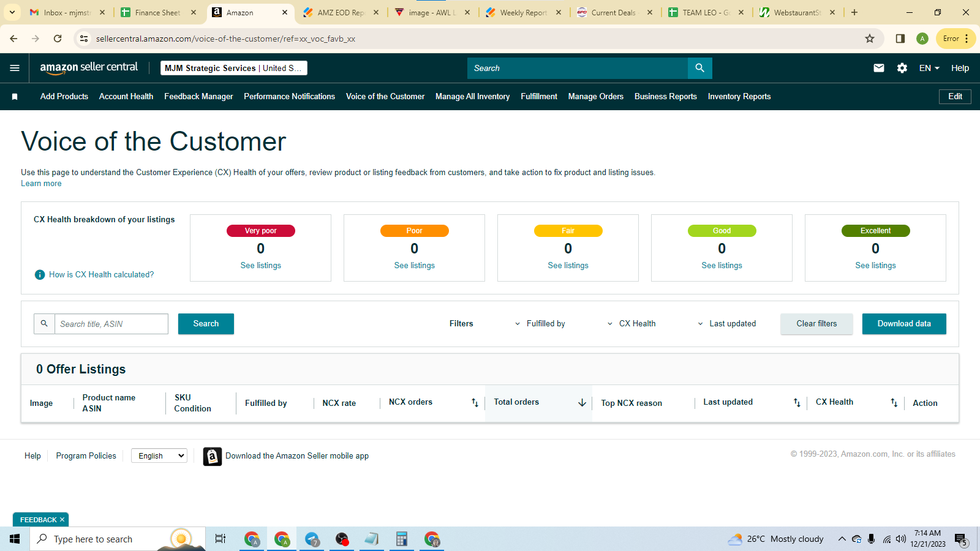Click the magnifier icon in title search box

pos(44,324)
